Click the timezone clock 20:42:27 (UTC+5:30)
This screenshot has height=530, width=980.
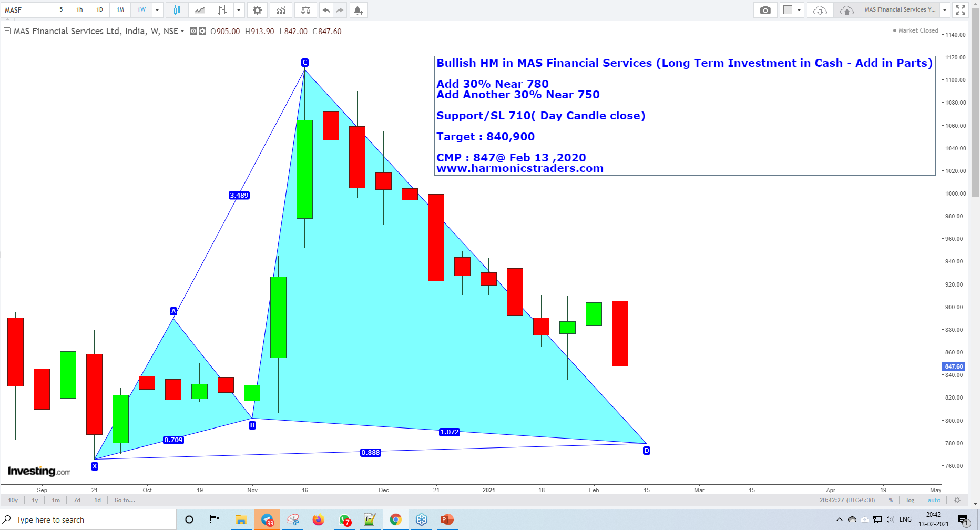click(x=847, y=500)
